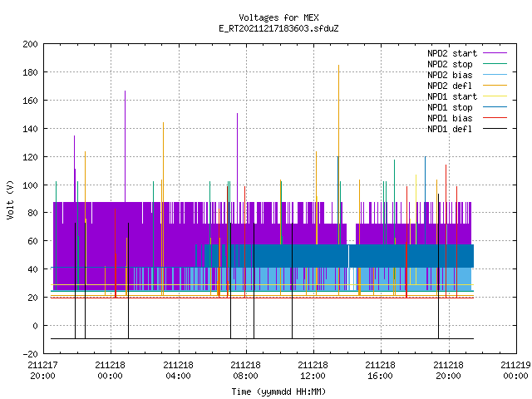Click the x-axis tick '211218 20:00'
Screen dimensions: 532x399
(449, 371)
